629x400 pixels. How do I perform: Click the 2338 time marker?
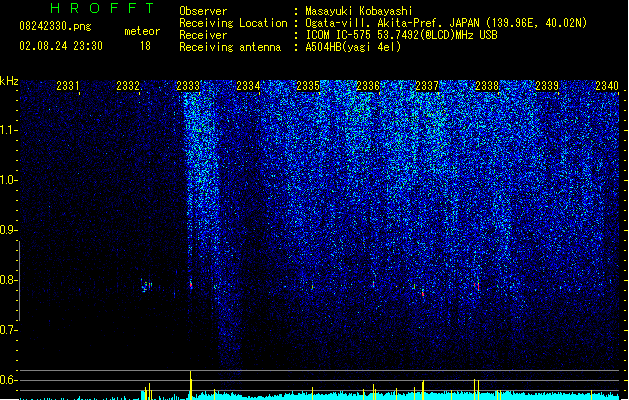coord(487,86)
